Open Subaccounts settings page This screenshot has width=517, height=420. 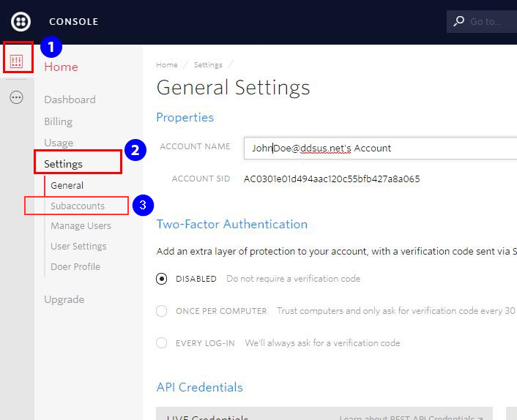78,206
